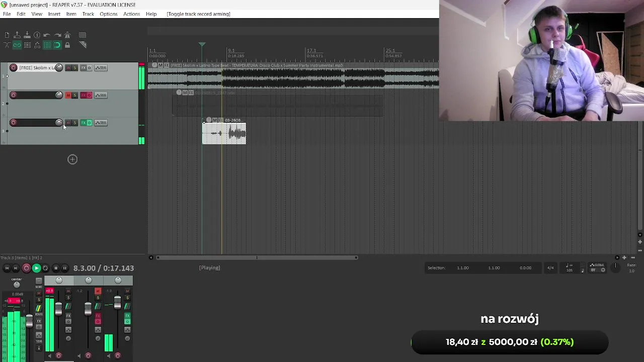Arm record on track 2
Screen dimensions: 644x362
pos(14,95)
